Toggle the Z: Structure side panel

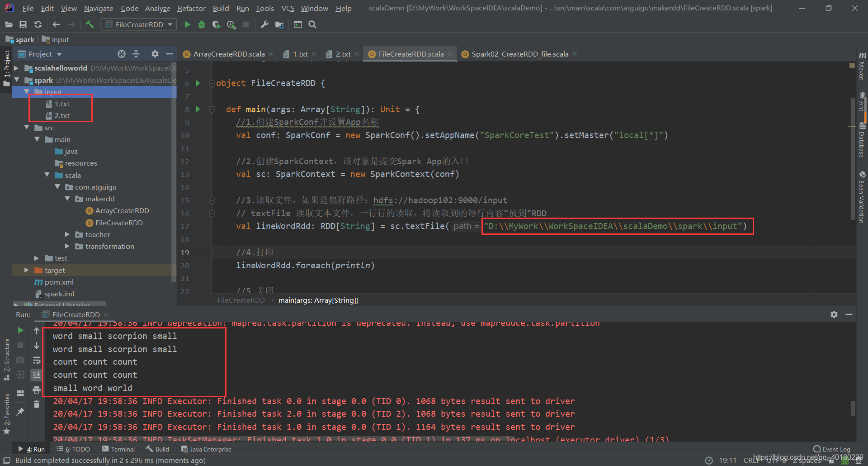(x=6, y=360)
